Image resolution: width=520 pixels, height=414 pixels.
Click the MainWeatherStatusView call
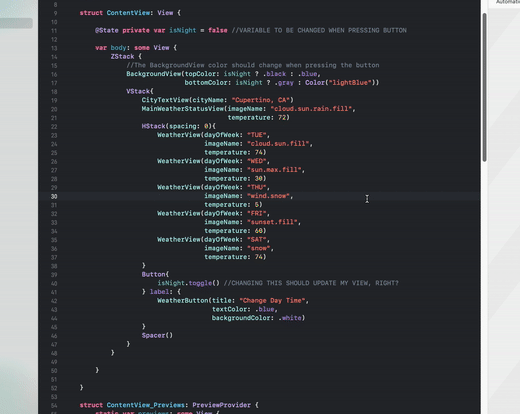183,109
